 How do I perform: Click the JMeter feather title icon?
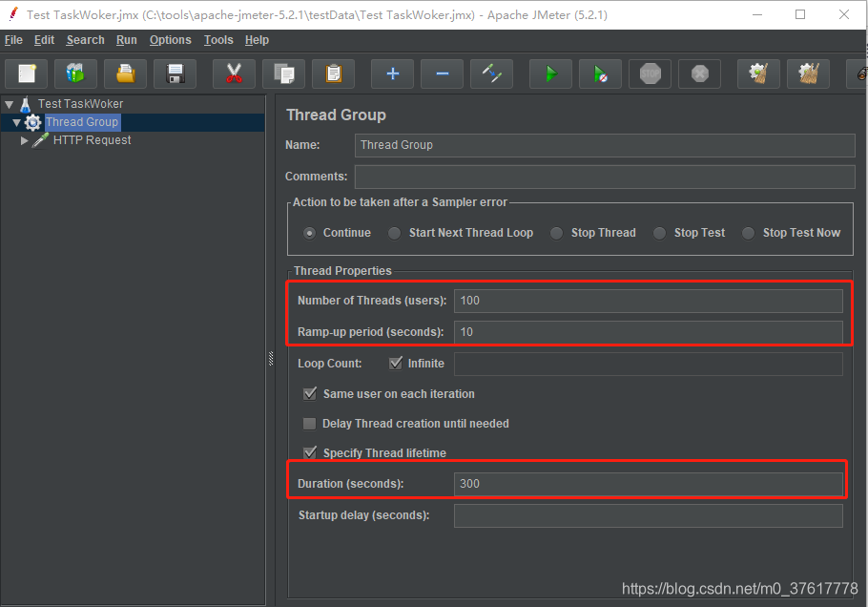point(13,14)
